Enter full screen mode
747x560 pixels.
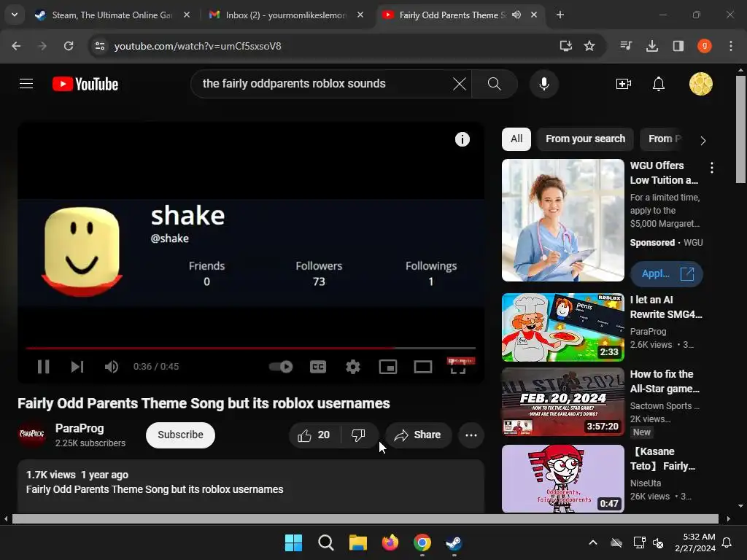click(458, 367)
